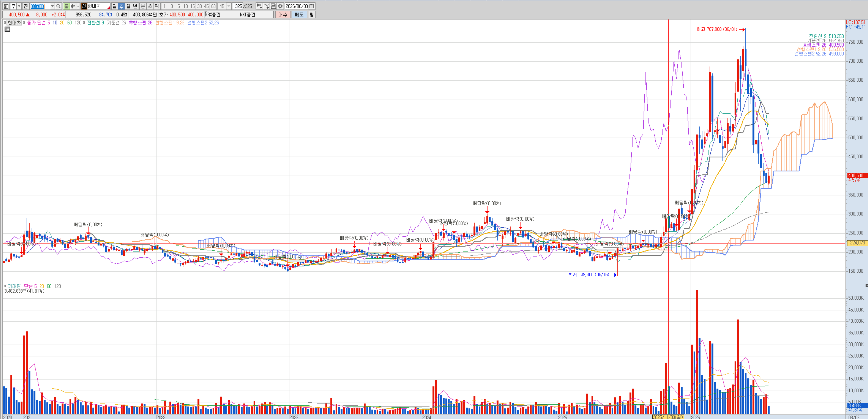The image size is (868, 419).
Task: Expand the stock code history dropdown
Action: pyautogui.click(x=52, y=6)
